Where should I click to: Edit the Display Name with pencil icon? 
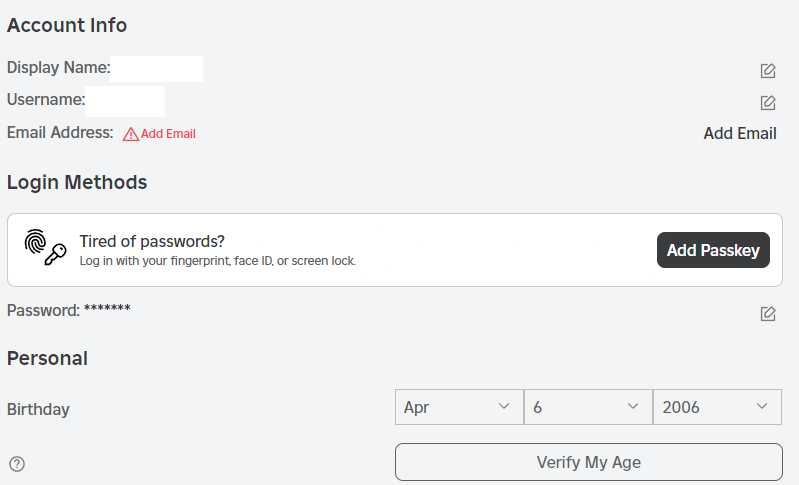click(x=768, y=71)
